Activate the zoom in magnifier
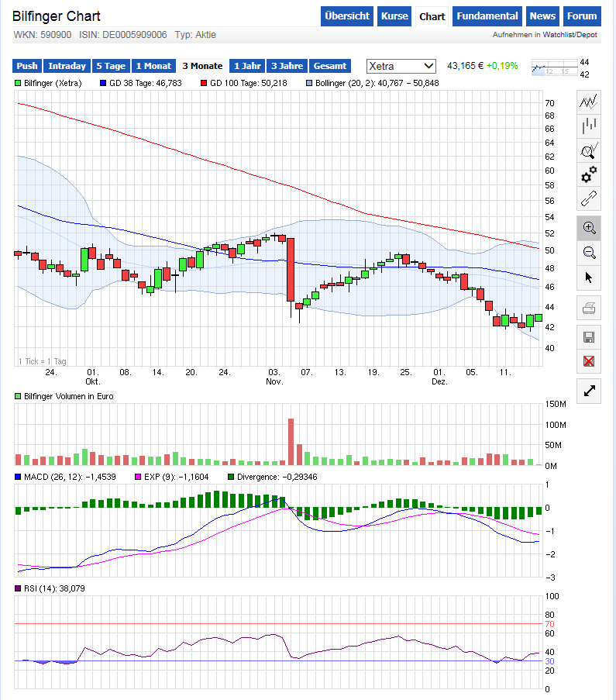Viewport: 616px width, 700px height. [588, 228]
